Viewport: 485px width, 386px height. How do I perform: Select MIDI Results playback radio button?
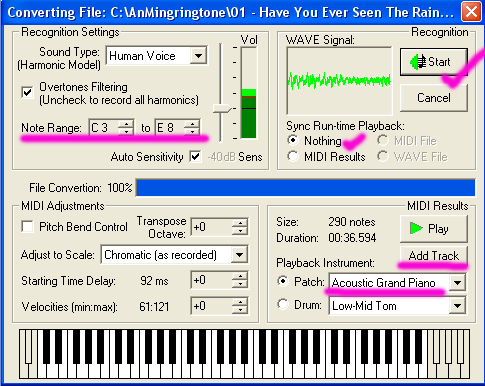[293, 156]
